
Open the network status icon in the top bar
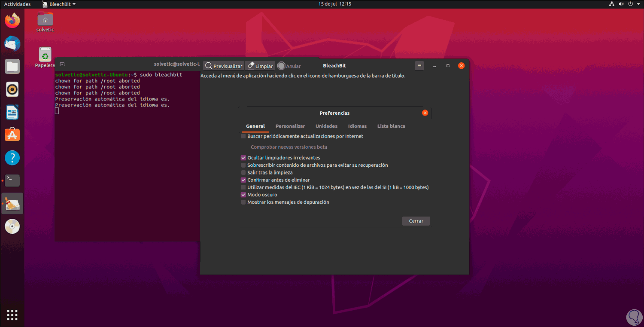click(x=612, y=4)
